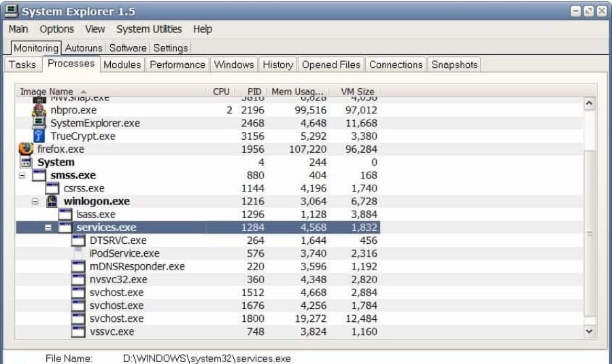Open the Options menu
Screen dimensions: 612x364
tap(56, 29)
